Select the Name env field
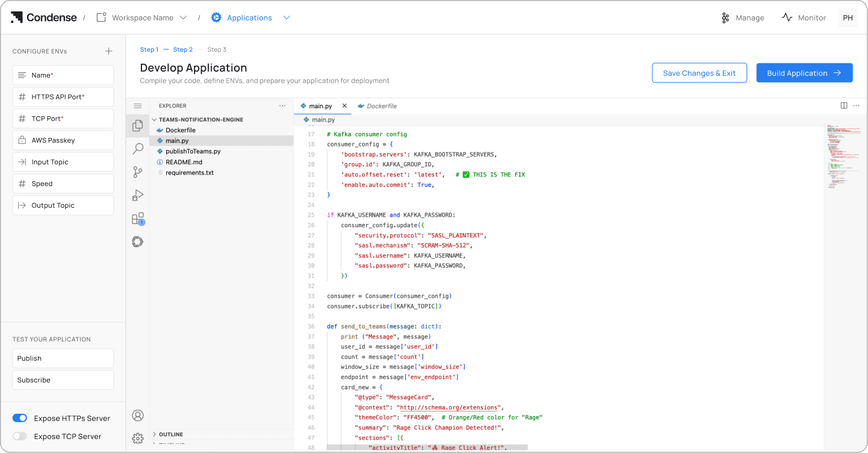The height and width of the screenshot is (453, 868). coord(63,75)
